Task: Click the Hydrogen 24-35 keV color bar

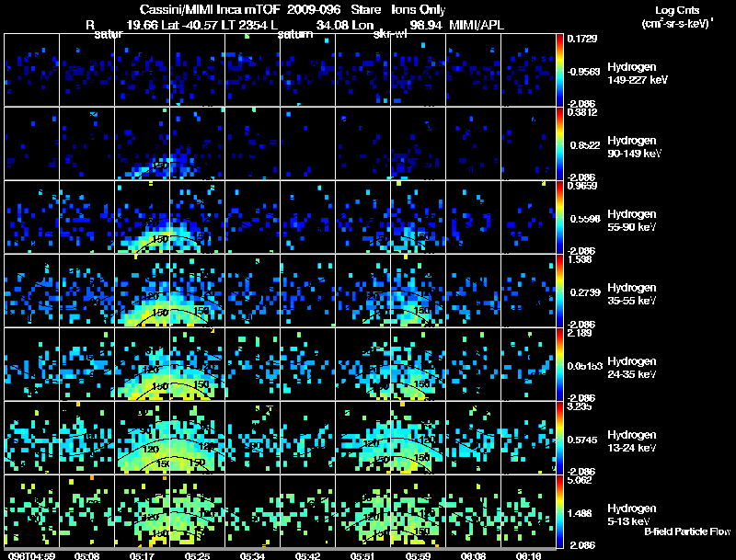Action: pyautogui.click(x=559, y=364)
